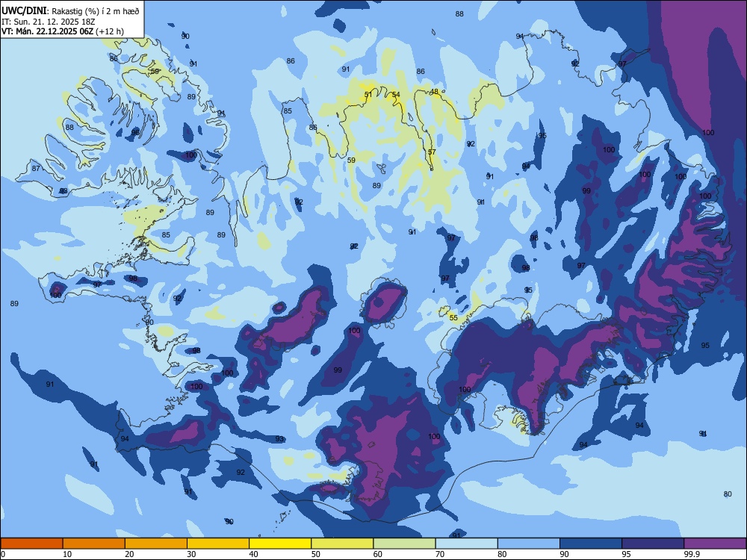Viewport: 747px width, 560px height.
Task: Click the purple legend swatch above 99.9
Action: pyautogui.click(x=715, y=544)
